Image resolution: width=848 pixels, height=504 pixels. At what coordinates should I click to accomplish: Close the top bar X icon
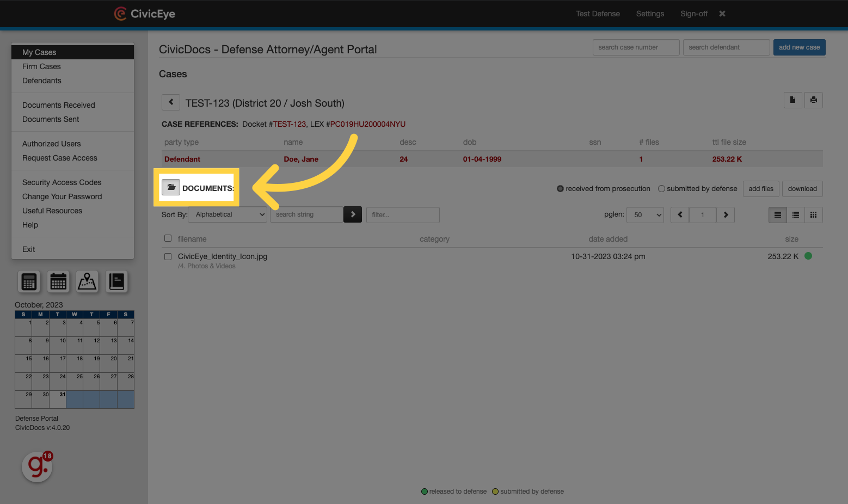coord(722,14)
